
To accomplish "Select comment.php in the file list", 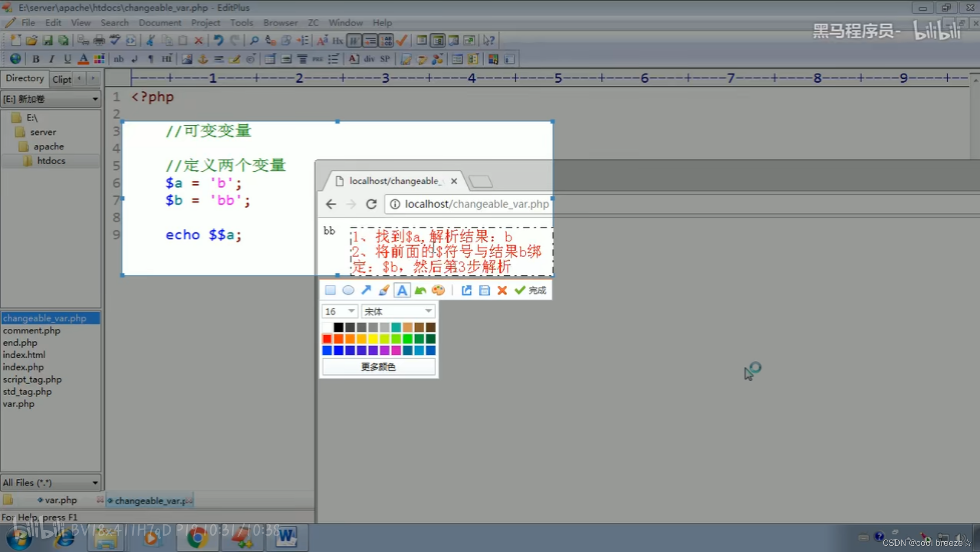I will point(32,331).
